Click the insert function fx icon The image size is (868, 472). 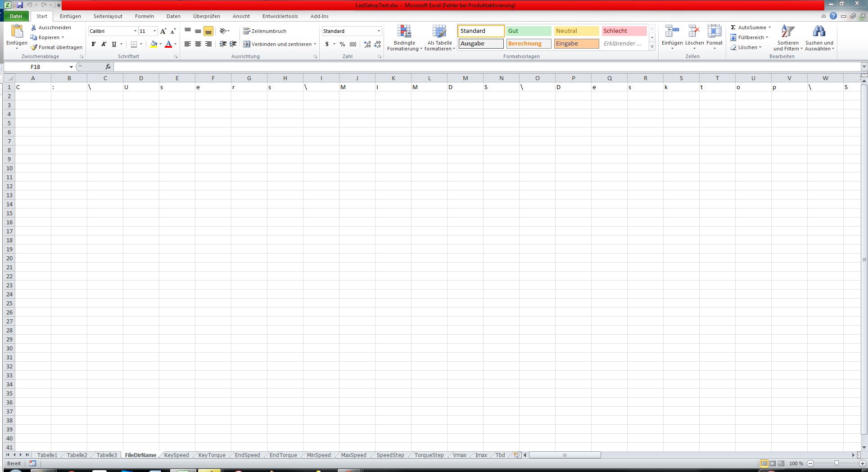coord(108,67)
